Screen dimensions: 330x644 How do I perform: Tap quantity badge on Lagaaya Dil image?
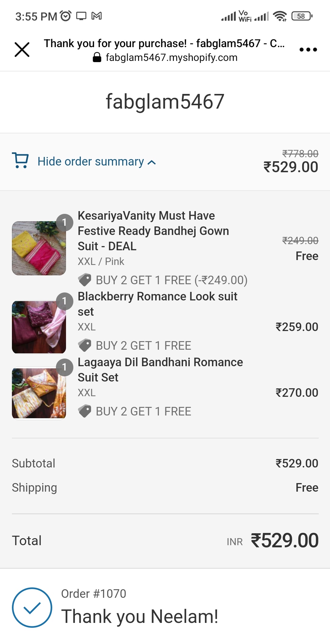pyautogui.click(x=64, y=367)
